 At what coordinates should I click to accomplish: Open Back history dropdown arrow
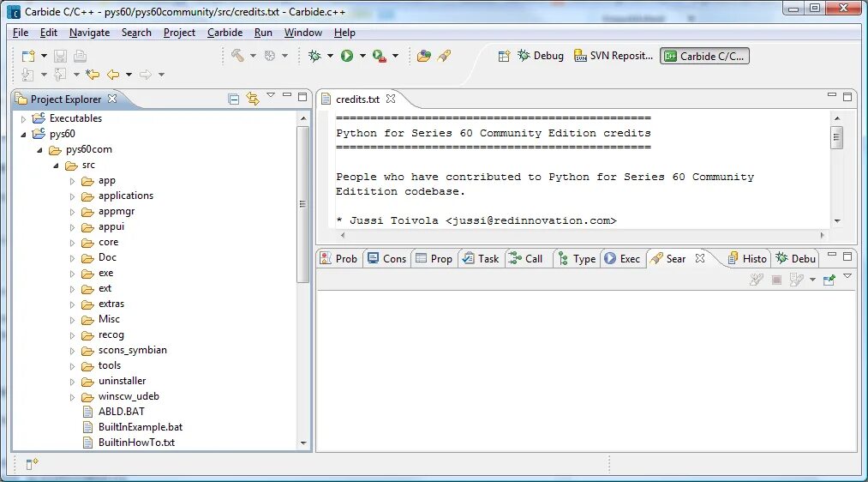click(x=129, y=75)
